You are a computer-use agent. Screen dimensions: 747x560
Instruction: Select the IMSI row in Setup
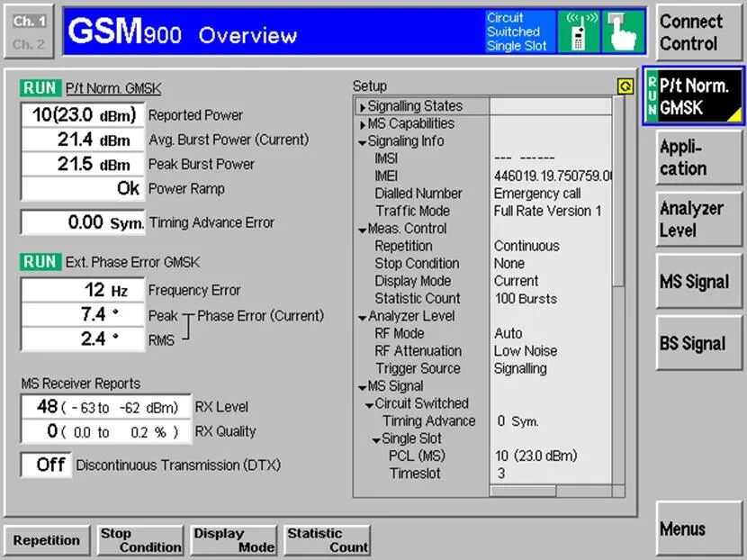coord(483,158)
